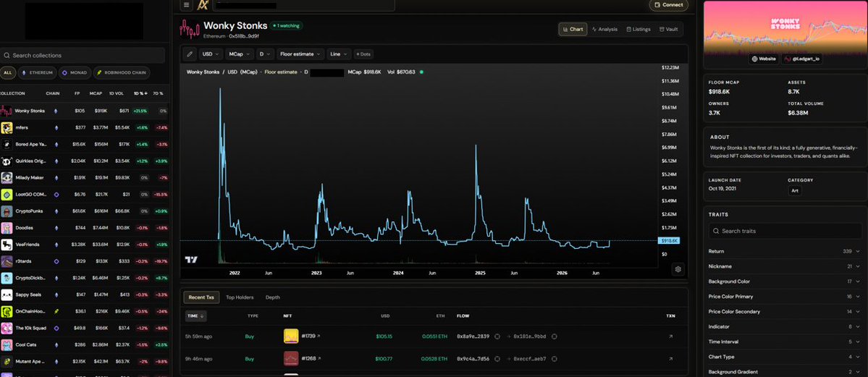Expand the Indicator trait
This screenshot has height=377, width=868.
pyautogui.click(x=785, y=326)
